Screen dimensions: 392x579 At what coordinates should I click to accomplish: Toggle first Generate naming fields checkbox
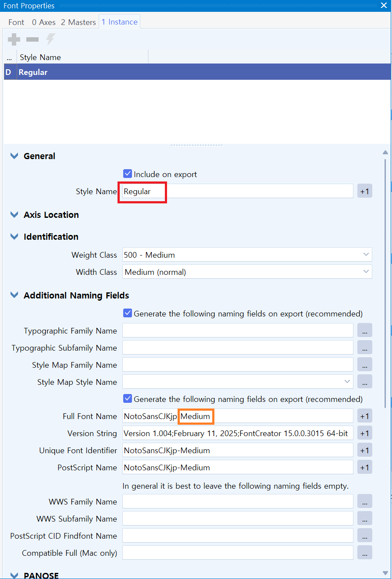pos(128,313)
